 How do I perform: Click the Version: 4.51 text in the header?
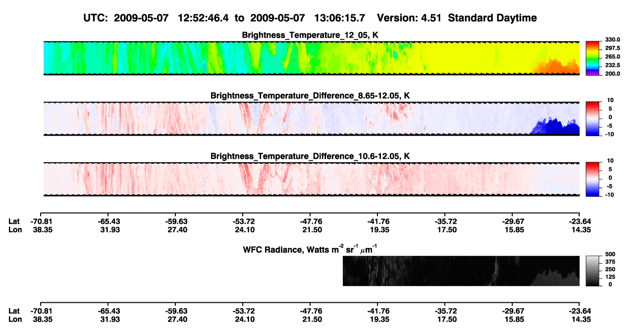tap(409, 18)
